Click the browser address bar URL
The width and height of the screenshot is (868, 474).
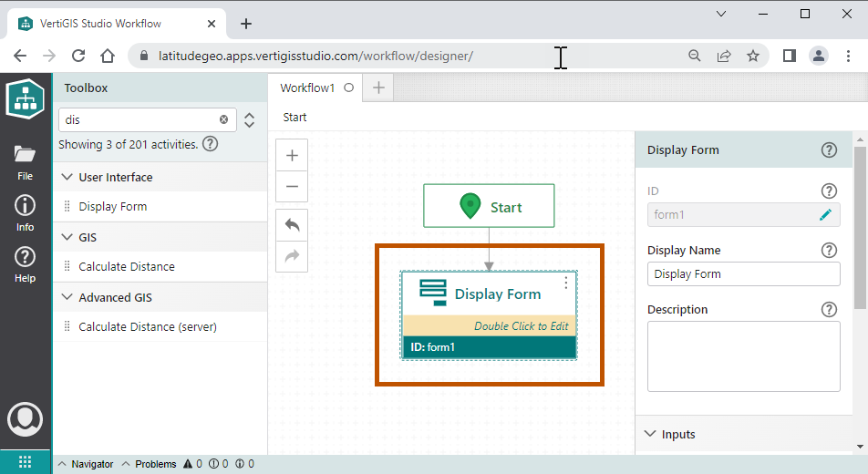coord(315,56)
